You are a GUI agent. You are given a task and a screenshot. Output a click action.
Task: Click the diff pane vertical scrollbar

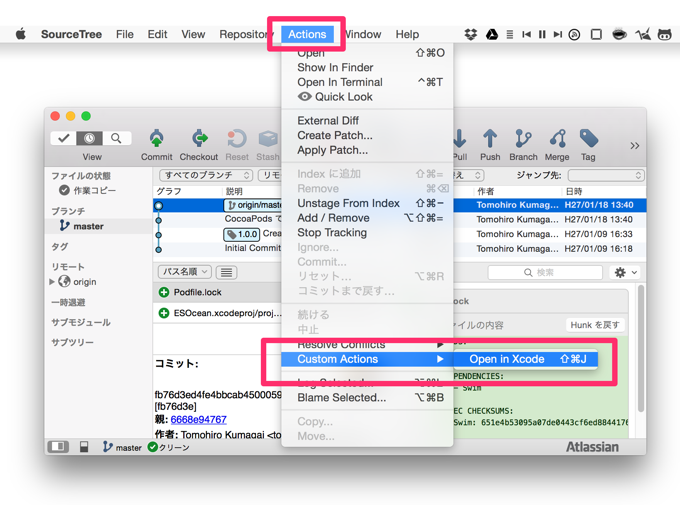point(641,348)
